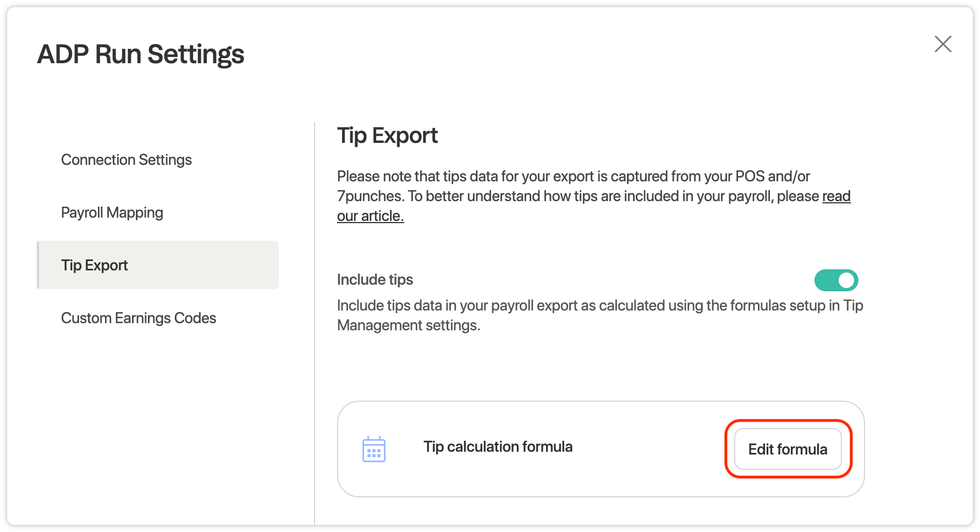Go to Custom Earnings Codes
The image size is (980, 532).
tap(139, 318)
